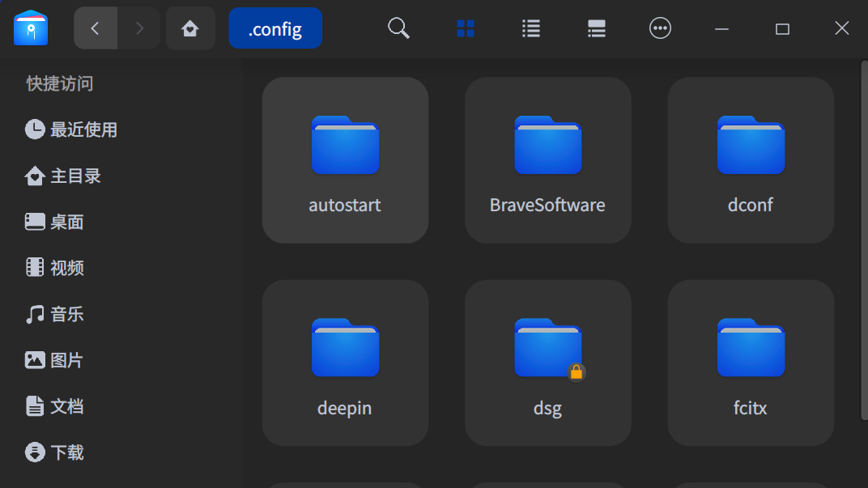The width and height of the screenshot is (868, 488).
Task: Switch to tree view mode
Action: [x=596, y=28]
